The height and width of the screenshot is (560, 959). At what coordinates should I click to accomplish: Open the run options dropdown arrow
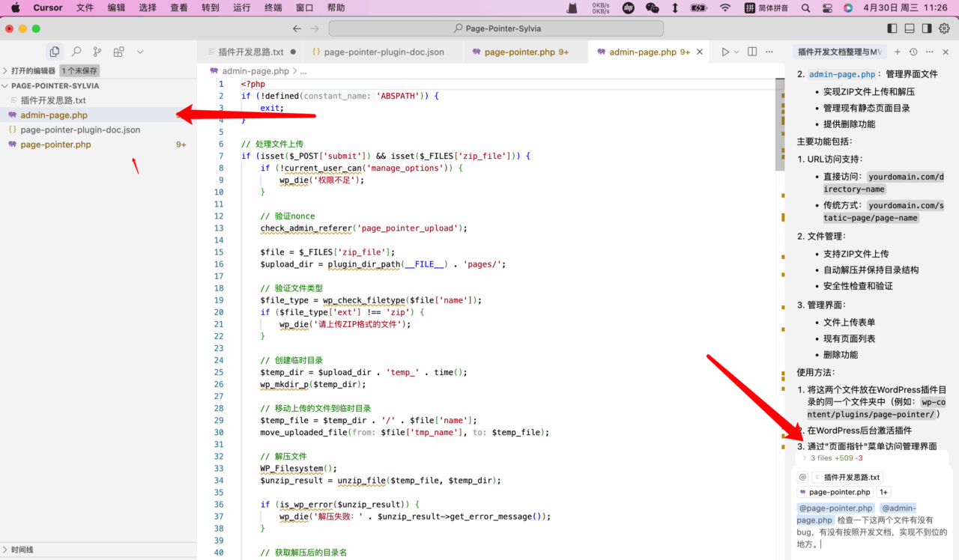pos(736,52)
